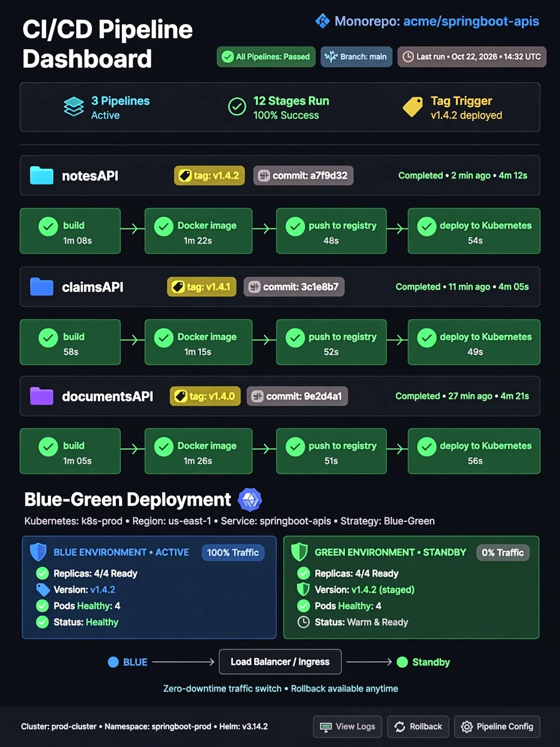This screenshot has height=747, width=560.
Task: Click the check icon on claimsAPI deploy to Kubernetes
Action: pos(426,337)
